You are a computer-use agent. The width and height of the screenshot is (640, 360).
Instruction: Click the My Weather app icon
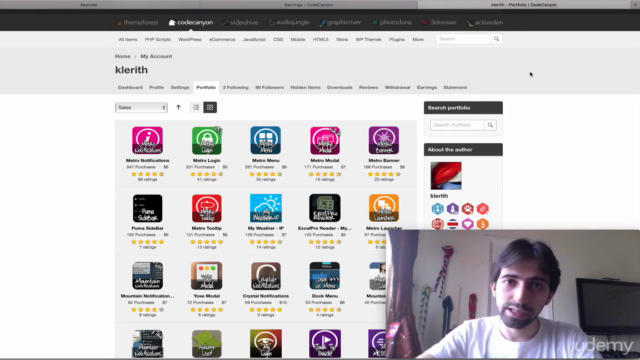tap(266, 208)
